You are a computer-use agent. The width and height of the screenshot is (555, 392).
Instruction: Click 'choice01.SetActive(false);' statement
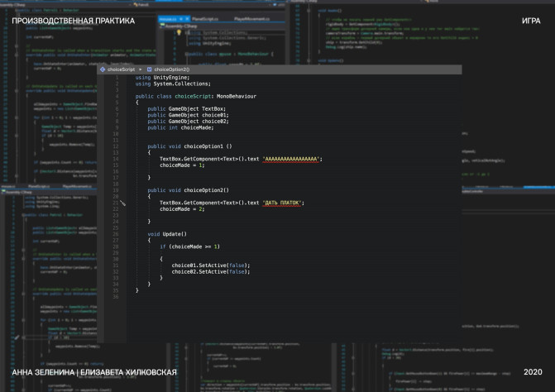point(210,265)
